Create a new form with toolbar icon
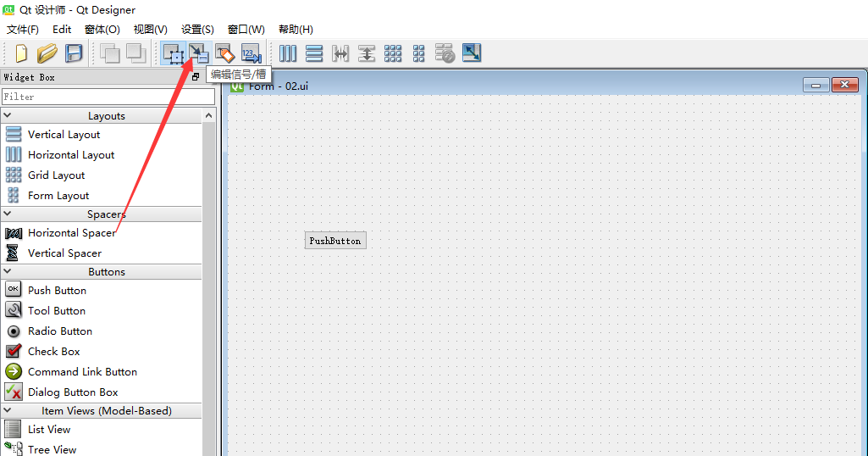The width and height of the screenshot is (868, 456). pyautogui.click(x=21, y=53)
